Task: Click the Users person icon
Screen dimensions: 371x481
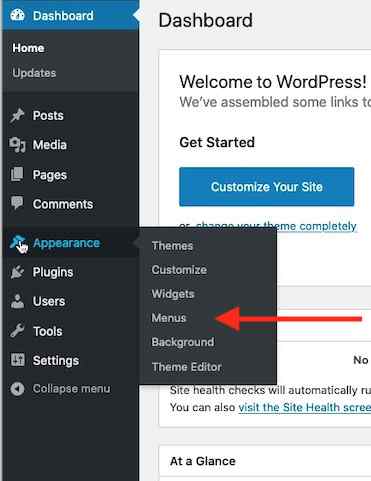Action: coord(17,301)
